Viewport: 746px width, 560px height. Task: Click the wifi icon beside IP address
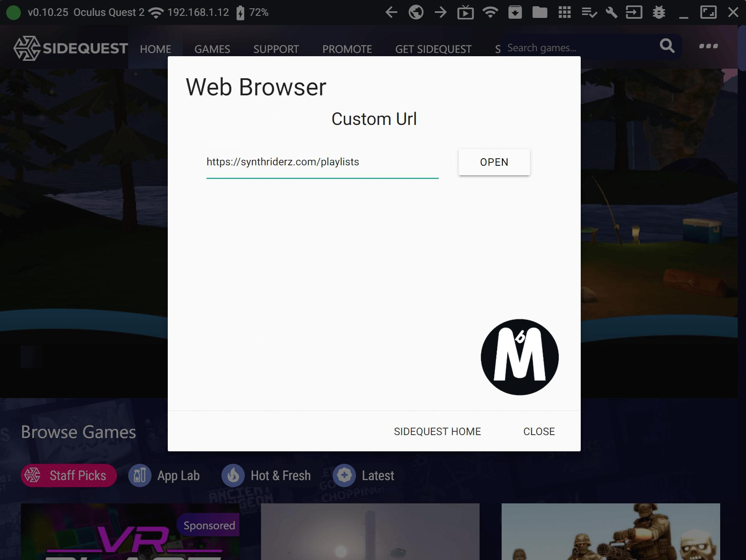pyautogui.click(x=156, y=12)
